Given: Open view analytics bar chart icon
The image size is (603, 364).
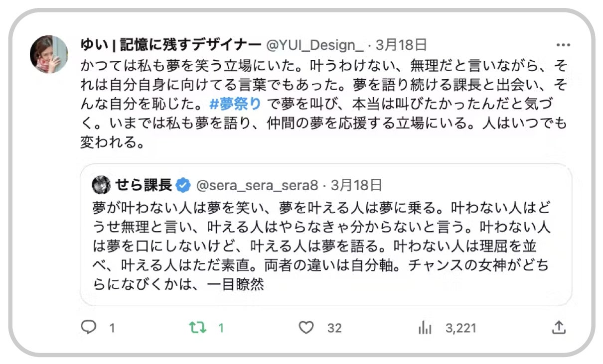Looking at the screenshot, I should coord(425,327).
